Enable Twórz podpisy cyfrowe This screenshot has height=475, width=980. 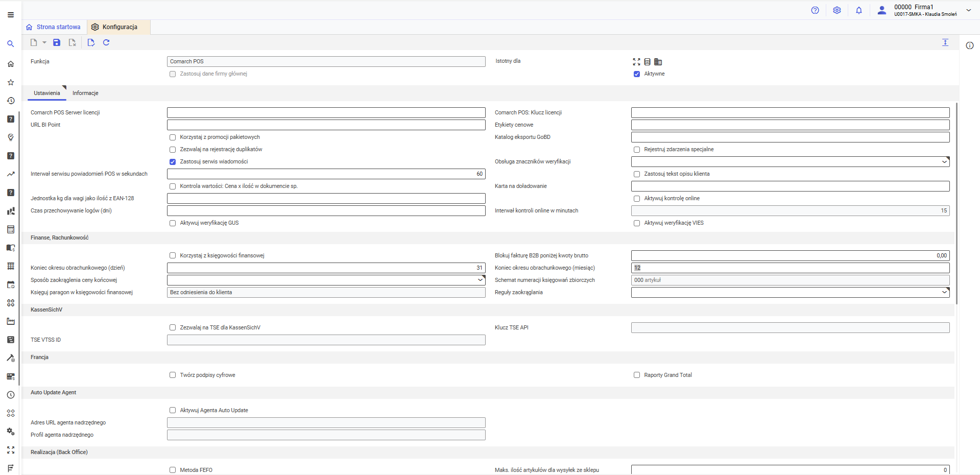pyautogui.click(x=173, y=375)
